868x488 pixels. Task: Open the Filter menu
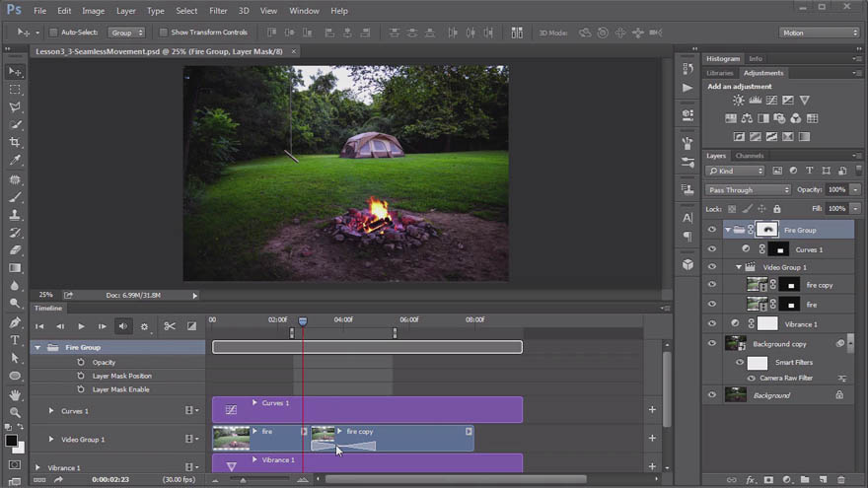[x=218, y=11]
